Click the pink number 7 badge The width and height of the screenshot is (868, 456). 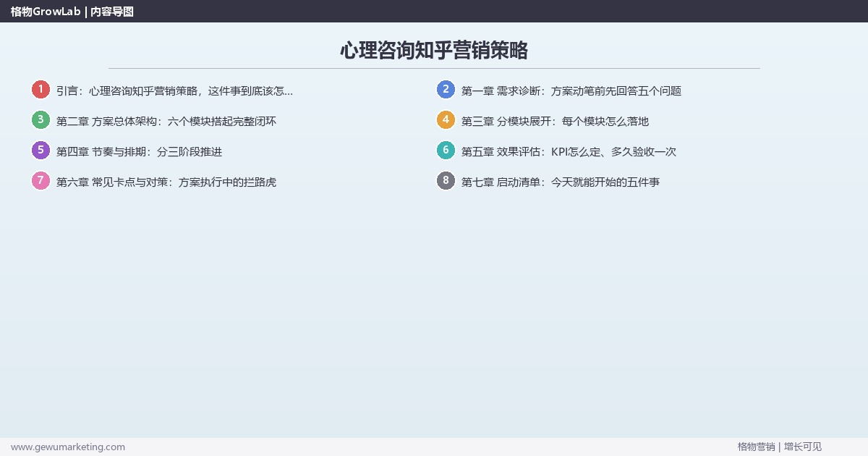(x=41, y=181)
